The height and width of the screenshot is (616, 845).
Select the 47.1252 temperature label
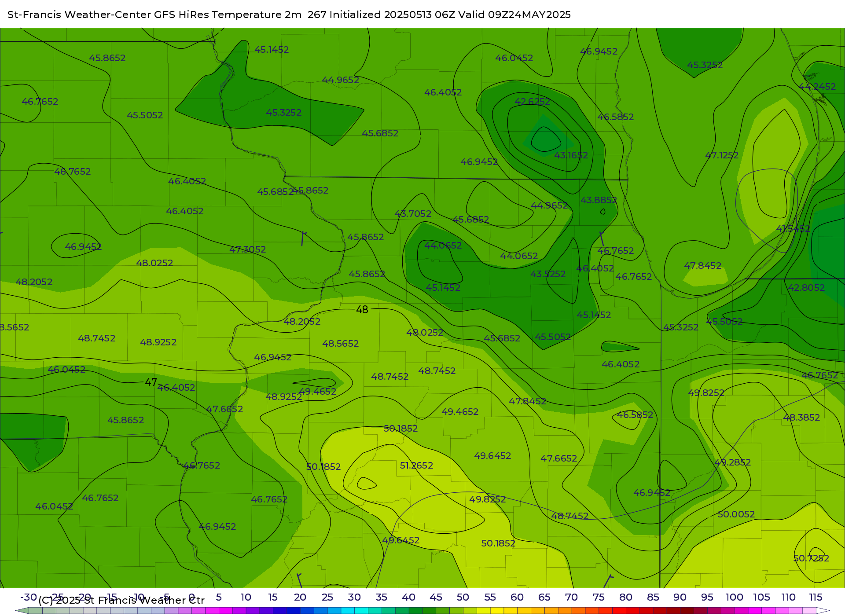tap(722, 155)
